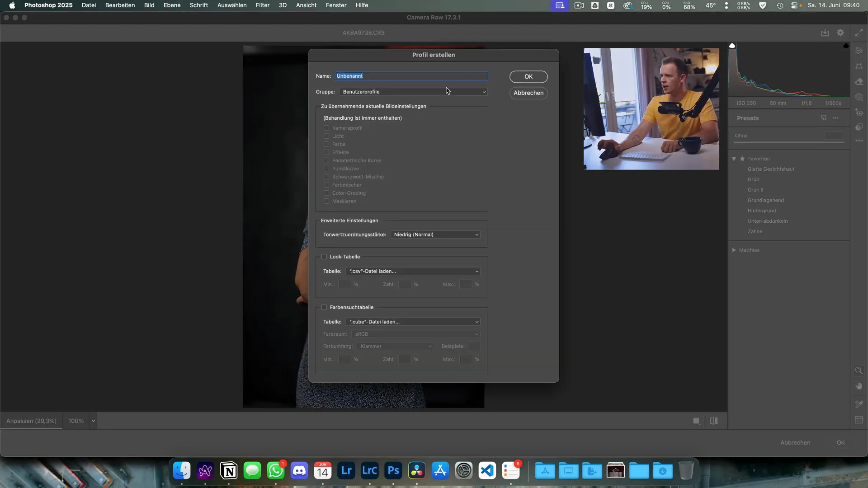Choose the Hand tool
Image resolution: width=868 pixels, height=488 pixels.
859,385
